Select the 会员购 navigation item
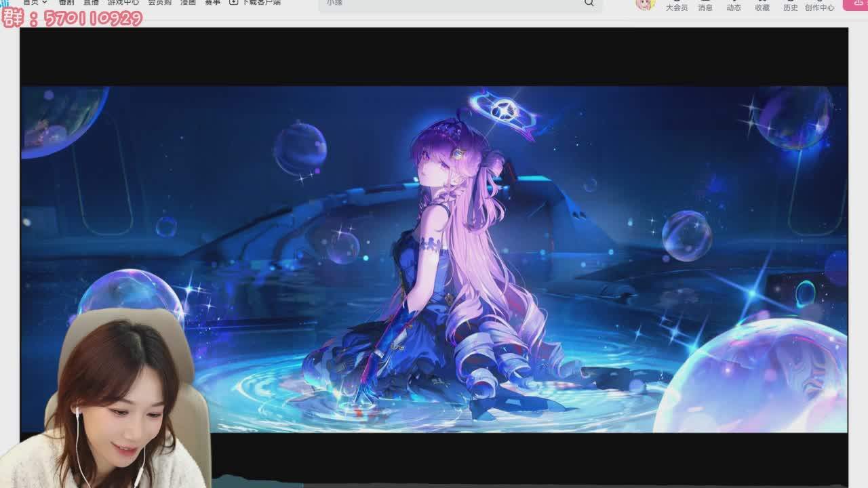Screen dimensions: 868x488 tap(159, 3)
